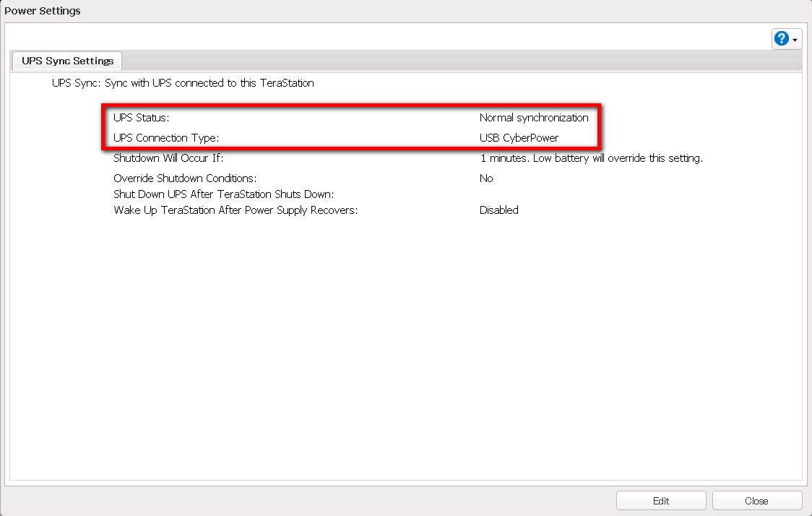This screenshot has height=516, width=812.
Task: Click the UPS Status label
Action: (x=141, y=118)
